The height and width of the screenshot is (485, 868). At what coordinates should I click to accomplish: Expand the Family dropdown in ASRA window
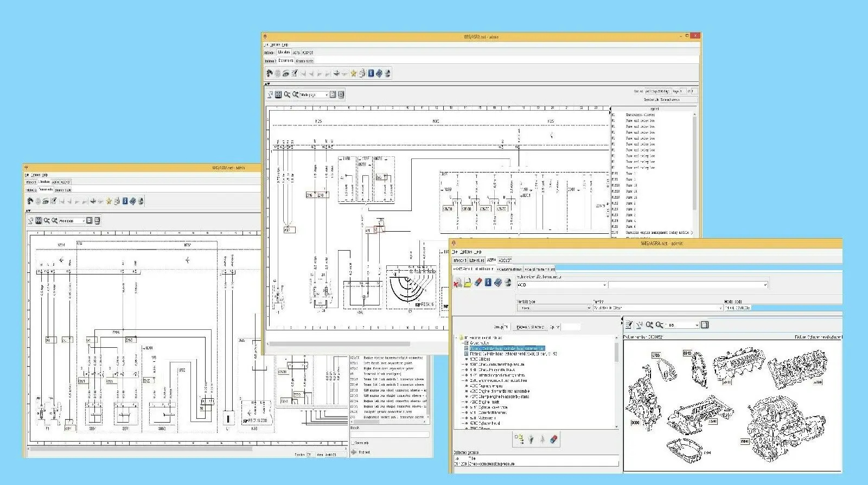(720, 308)
